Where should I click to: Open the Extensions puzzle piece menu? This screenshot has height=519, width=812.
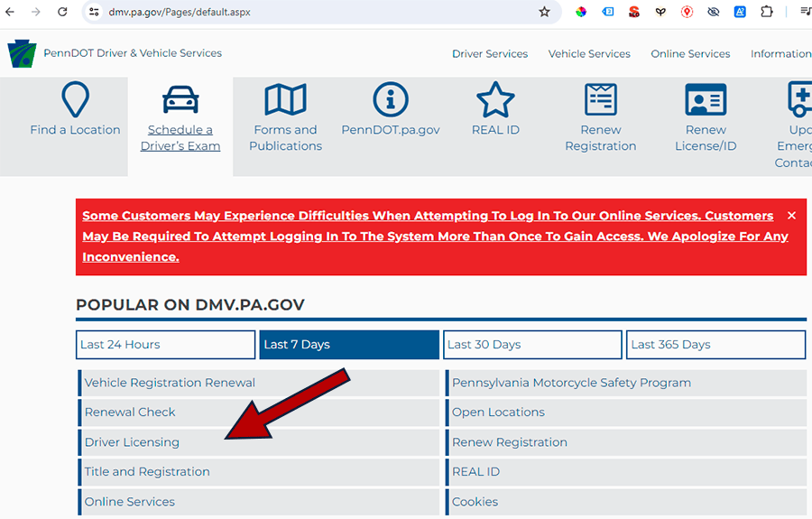[766, 12]
